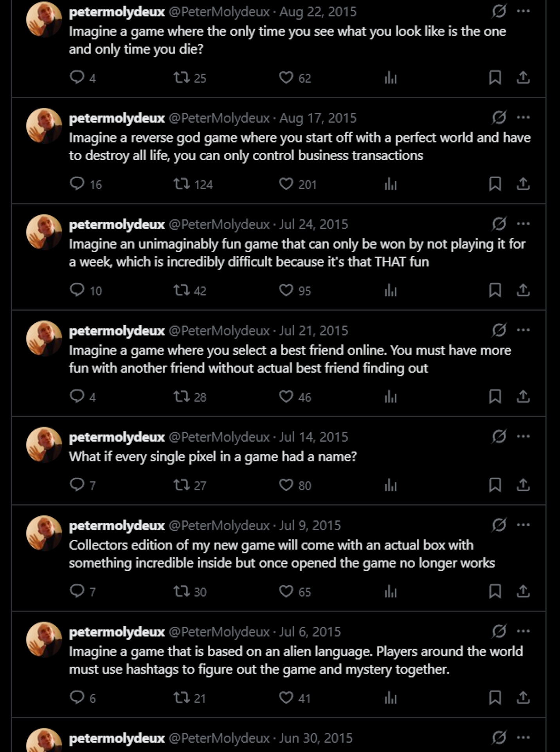
Task: Click the reply icon on the pixel-name tweet
Action: (77, 486)
